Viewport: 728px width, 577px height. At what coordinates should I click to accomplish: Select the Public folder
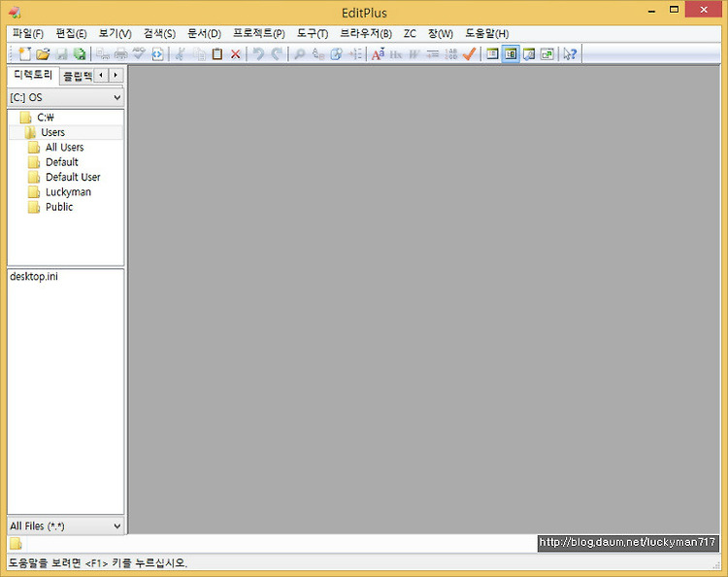pyautogui.click(x=59, y=207)
